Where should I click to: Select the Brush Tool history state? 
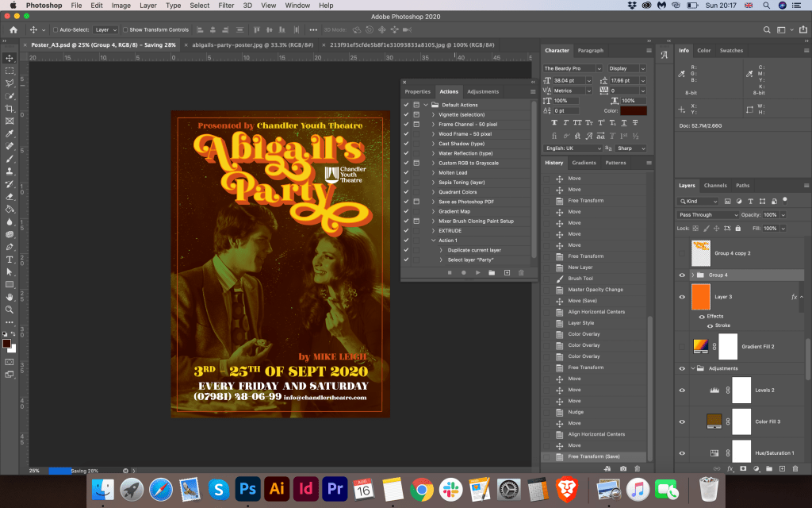[x=580, y=279]
